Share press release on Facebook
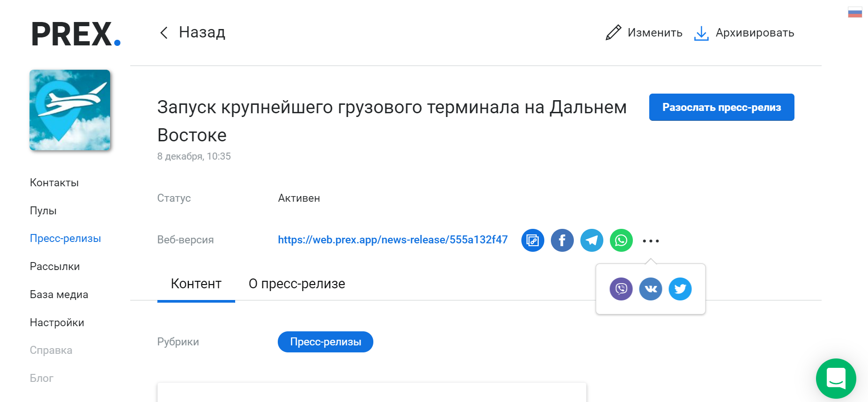 point(562,241)
